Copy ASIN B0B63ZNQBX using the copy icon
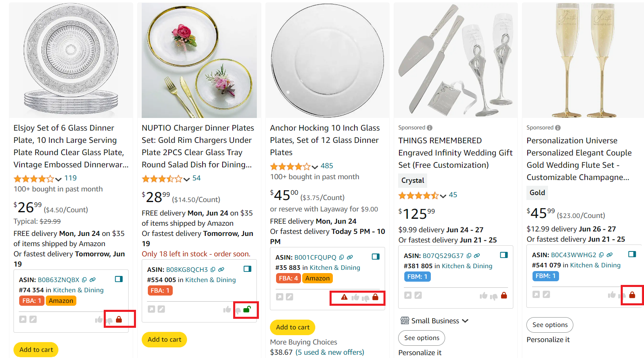 (x=84, y=280)
